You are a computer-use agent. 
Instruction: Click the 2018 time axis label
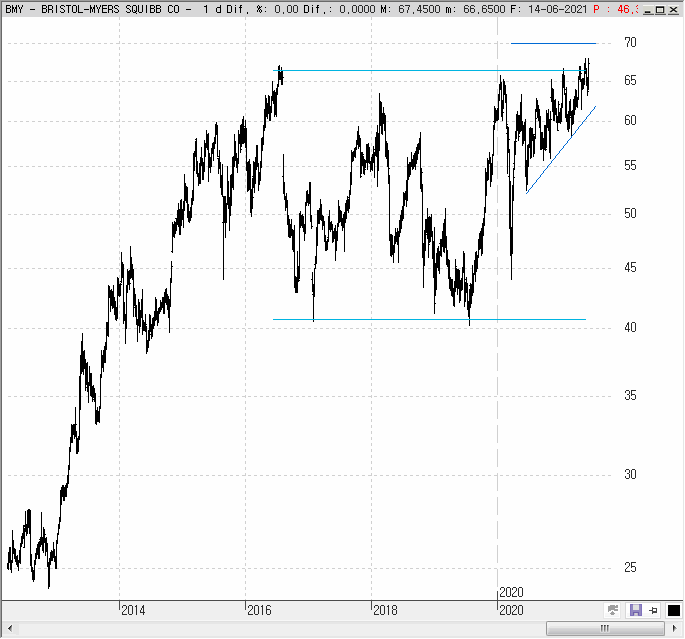385,610
